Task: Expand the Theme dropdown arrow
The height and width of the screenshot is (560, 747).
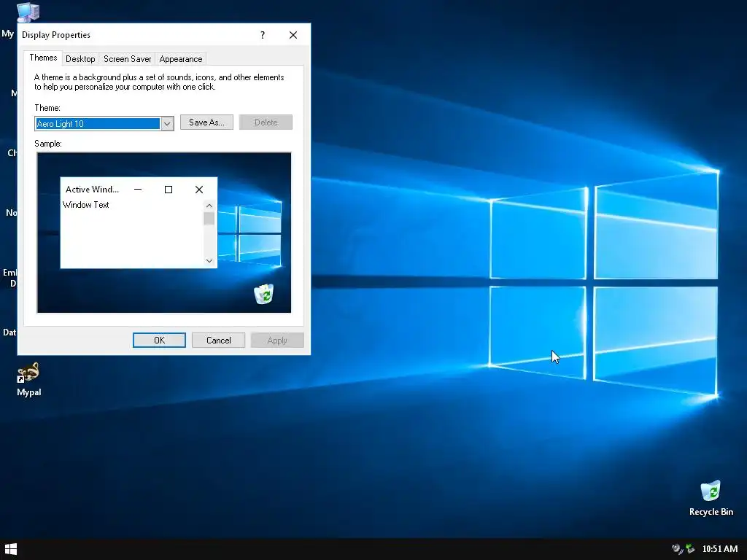Action: (x=167, y=124)
